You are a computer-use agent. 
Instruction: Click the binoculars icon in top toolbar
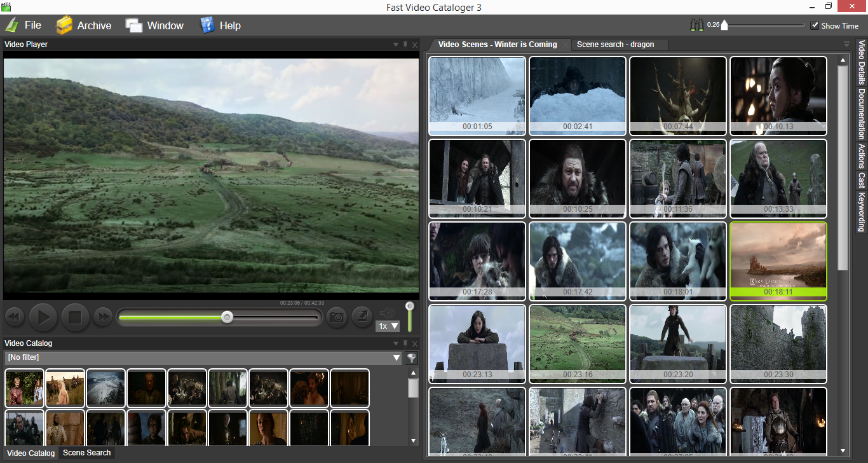(x=698, y=25)
